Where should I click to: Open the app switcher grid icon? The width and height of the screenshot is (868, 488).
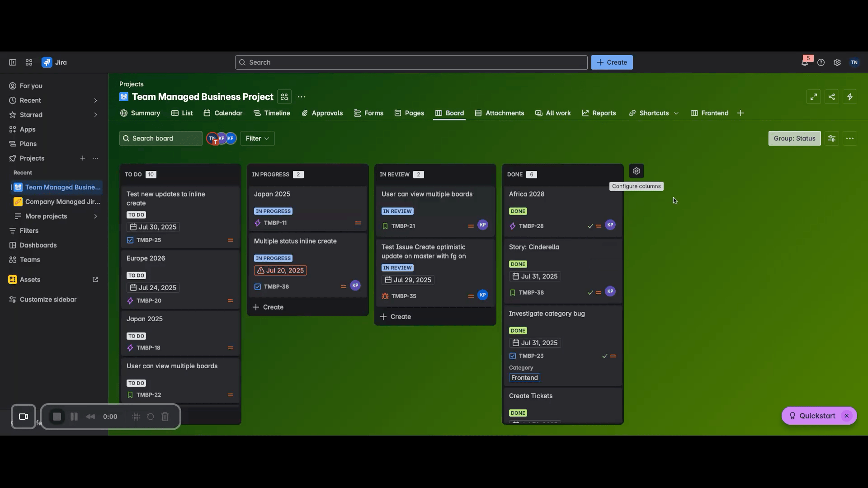[29, 62]
